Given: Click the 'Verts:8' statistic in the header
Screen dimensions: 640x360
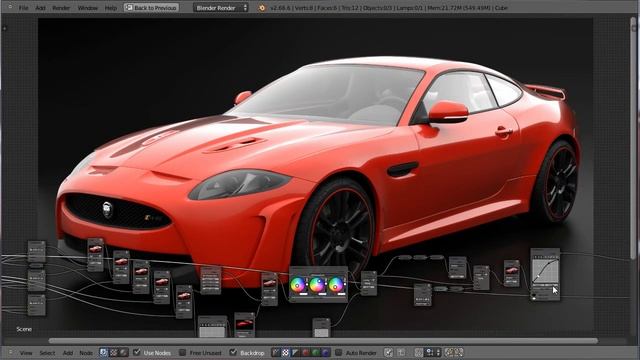Looking at the screenshot, I should pyautogui.click(x=304, y=8).
